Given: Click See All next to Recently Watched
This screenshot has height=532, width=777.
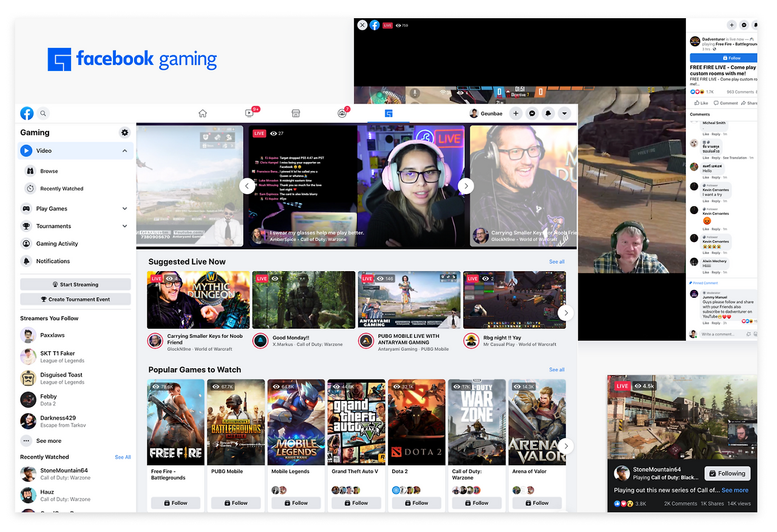Looking at the screenshot, I should (123, 457).
